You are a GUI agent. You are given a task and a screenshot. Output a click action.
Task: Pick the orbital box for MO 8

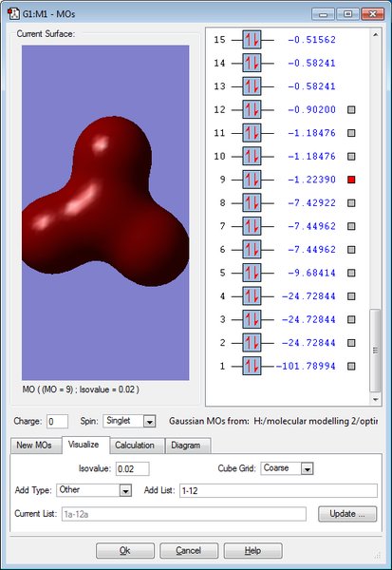tap(252, 203)
